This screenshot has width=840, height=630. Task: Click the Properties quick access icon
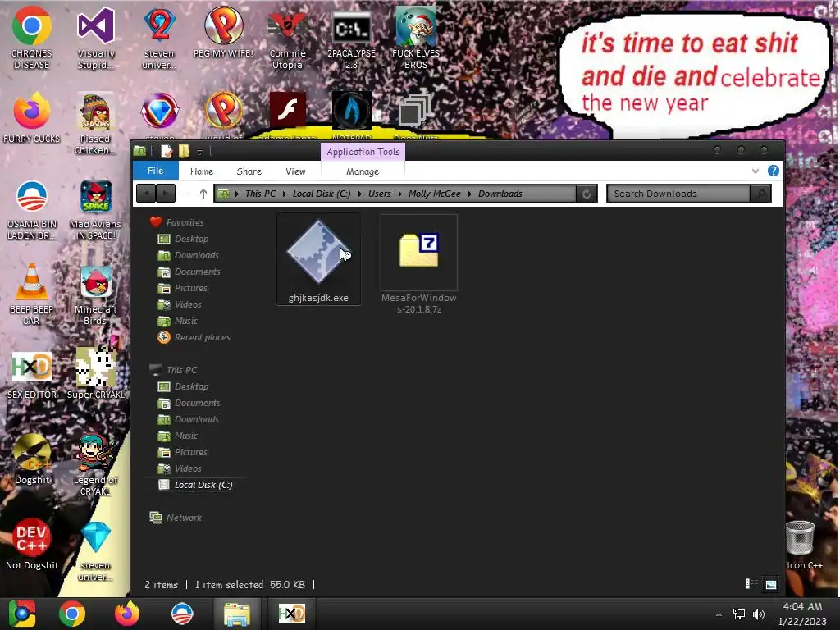[167, 151]
